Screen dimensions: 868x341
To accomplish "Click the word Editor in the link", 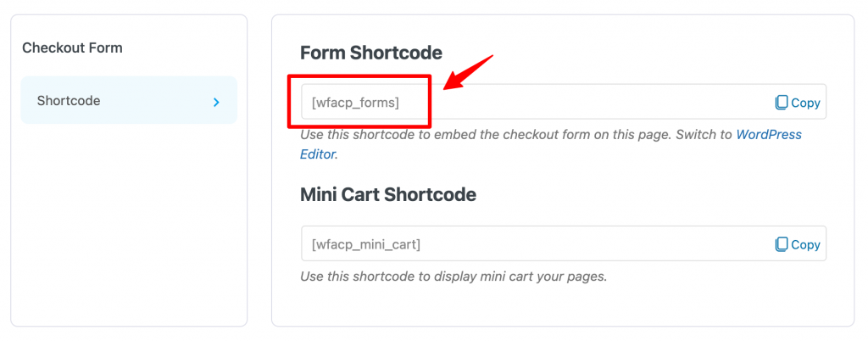I will tap(318, 154).
